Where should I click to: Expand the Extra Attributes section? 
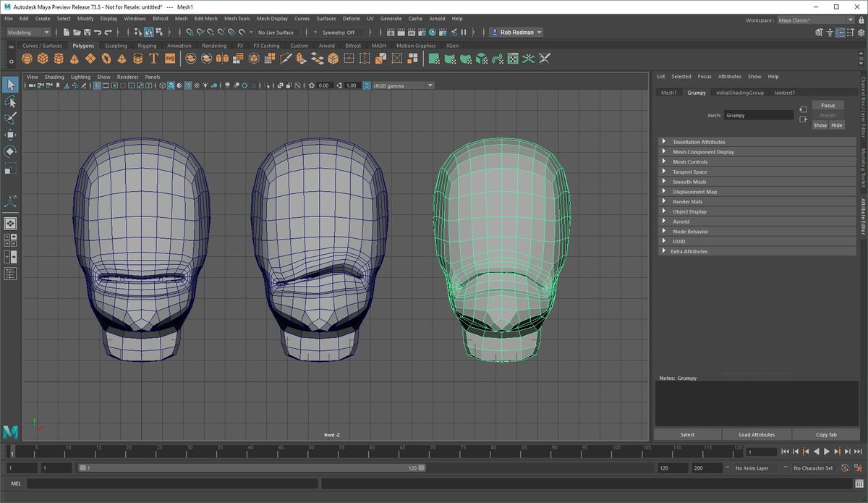pyautogui.click(x=757, y=251)
